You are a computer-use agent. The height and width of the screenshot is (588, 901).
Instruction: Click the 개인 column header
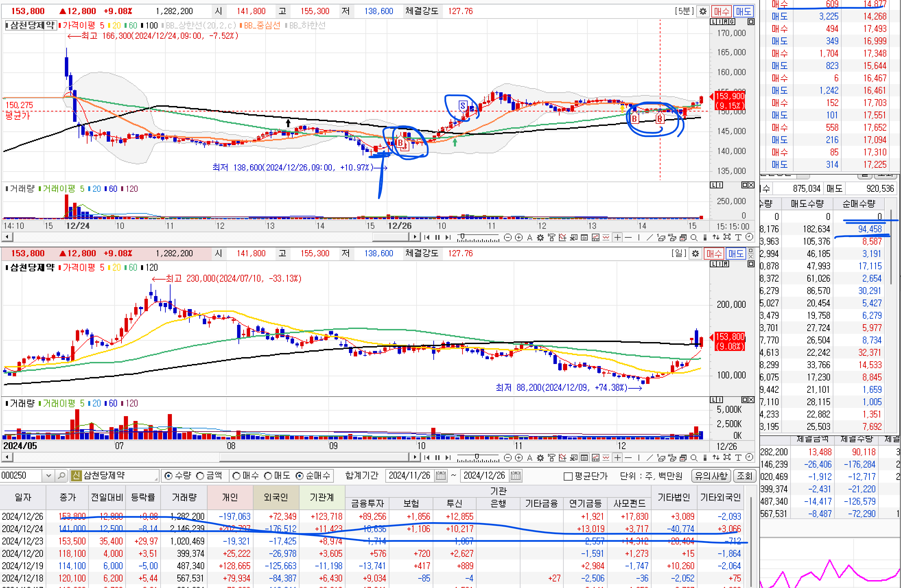pyautogui.click(x=230, y=497)
